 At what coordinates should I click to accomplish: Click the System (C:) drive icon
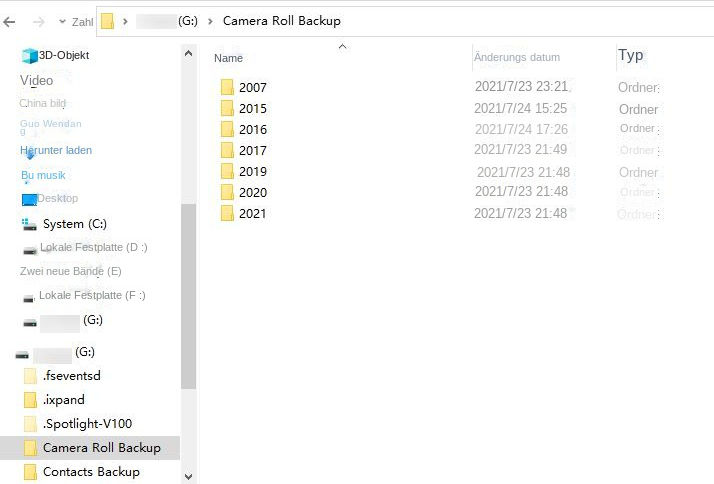tap(29, 225)
